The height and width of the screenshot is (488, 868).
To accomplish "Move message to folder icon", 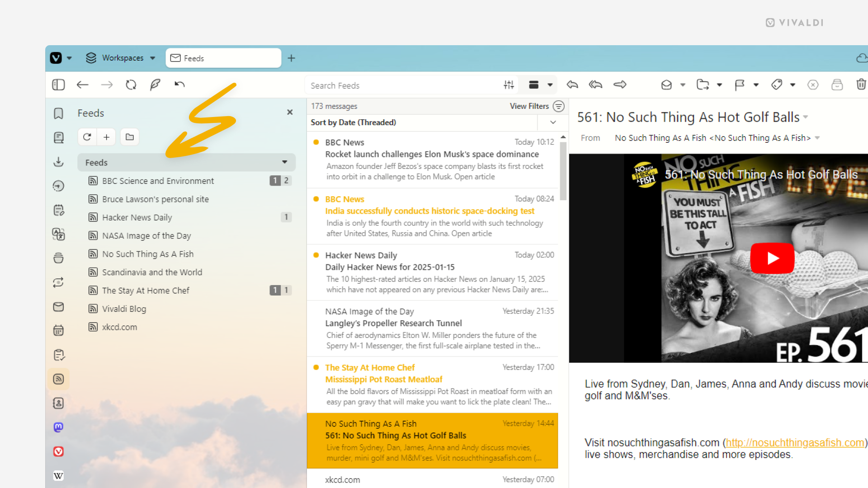I will point(703,85).
